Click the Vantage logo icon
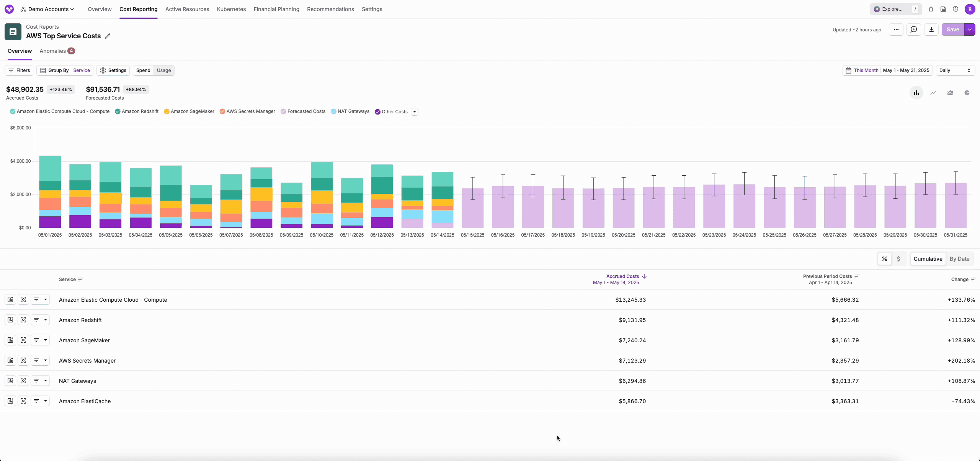980x461 pixels. (x=9, y=9)
